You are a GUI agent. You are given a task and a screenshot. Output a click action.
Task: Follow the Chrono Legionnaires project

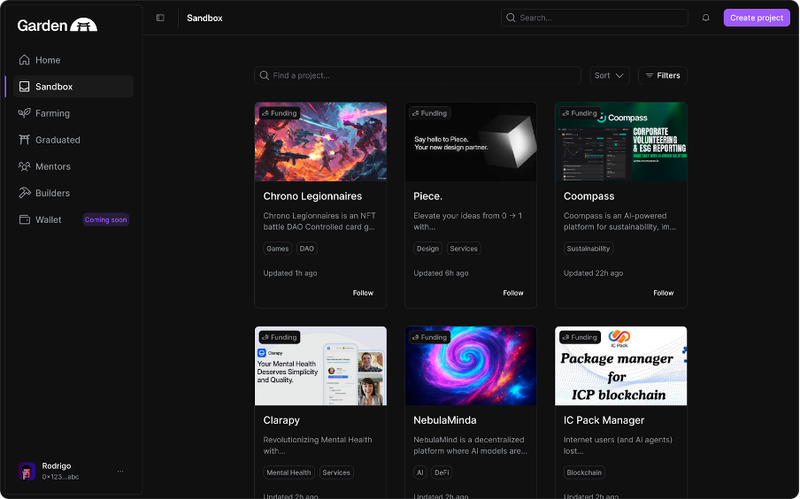[x=363, y=293]
